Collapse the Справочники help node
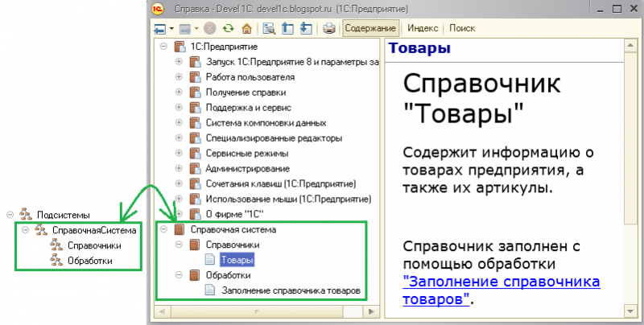Viewport: 644px width, 325px height. tap(179, 245)
